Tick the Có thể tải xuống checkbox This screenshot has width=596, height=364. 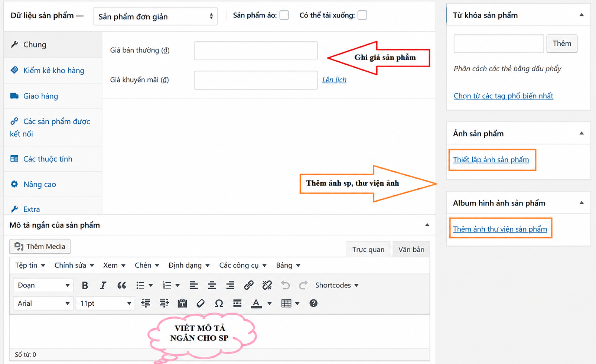tap(362, 15)
